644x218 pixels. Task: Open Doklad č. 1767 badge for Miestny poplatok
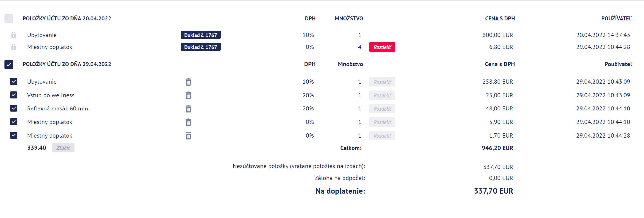(x=200, y=47)
